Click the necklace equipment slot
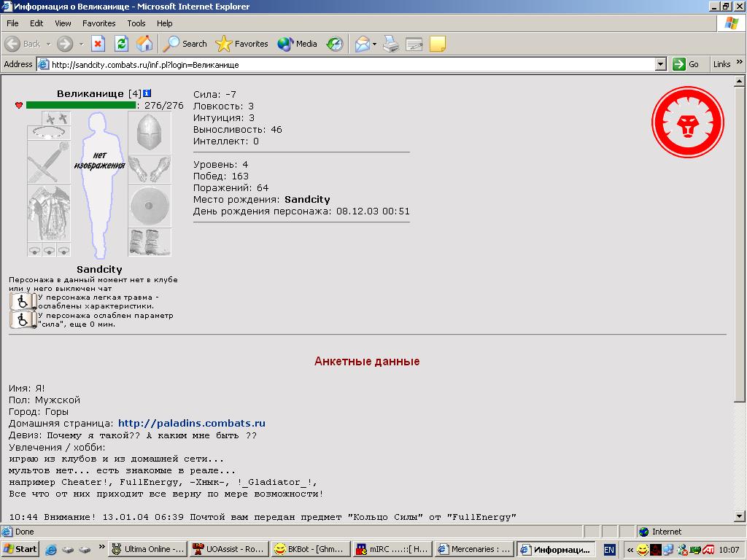The height and width of the screenshot is (560, 747). point(49,133)
